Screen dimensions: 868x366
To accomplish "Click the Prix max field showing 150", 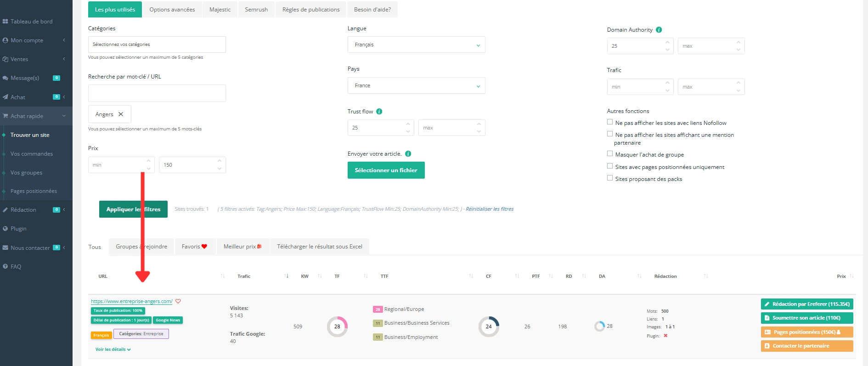I will point(192,165).
